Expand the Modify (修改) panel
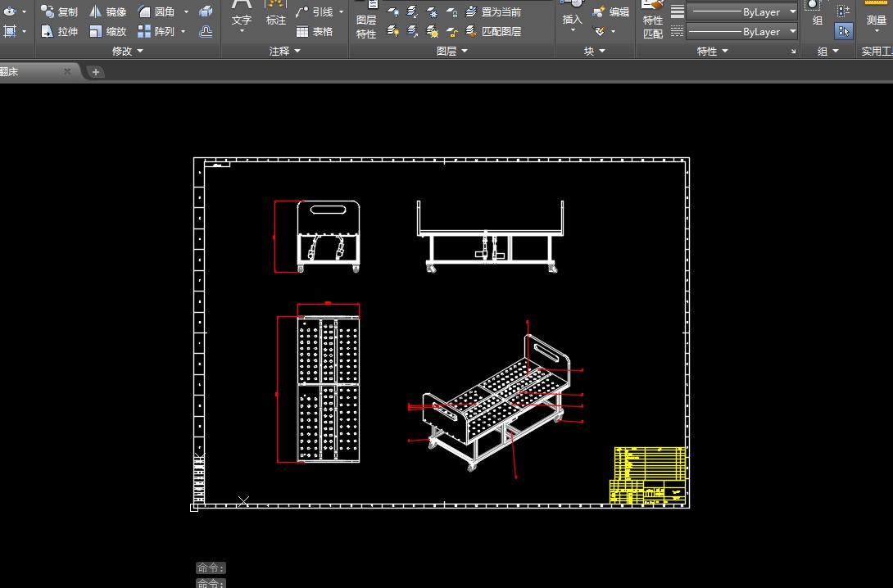This screenshot has height=588, width=893. (128, 52)
